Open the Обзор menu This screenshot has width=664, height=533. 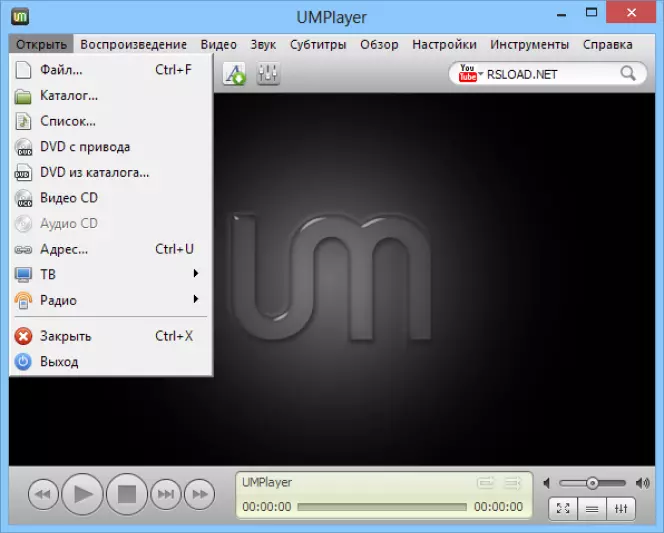379,44
